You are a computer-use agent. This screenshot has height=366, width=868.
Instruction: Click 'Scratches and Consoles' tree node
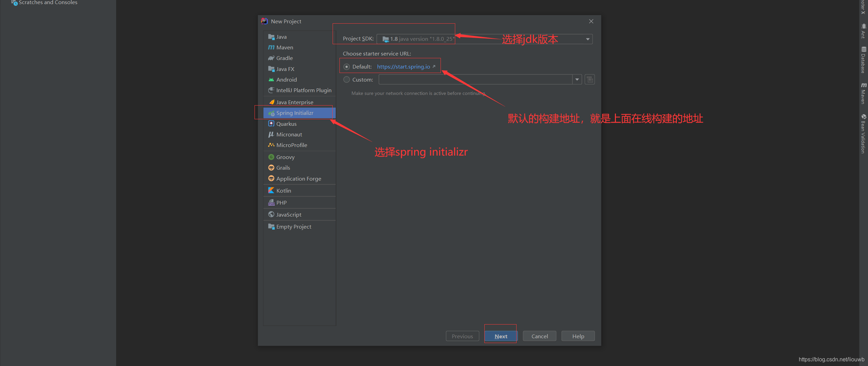[48, 3]
